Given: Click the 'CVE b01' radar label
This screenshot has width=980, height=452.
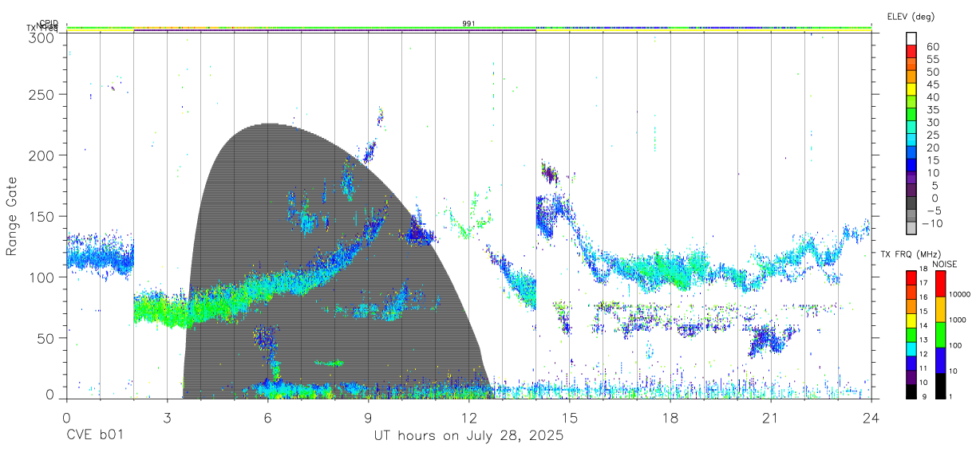Looking at the screenshot, I should click(95, 436).
